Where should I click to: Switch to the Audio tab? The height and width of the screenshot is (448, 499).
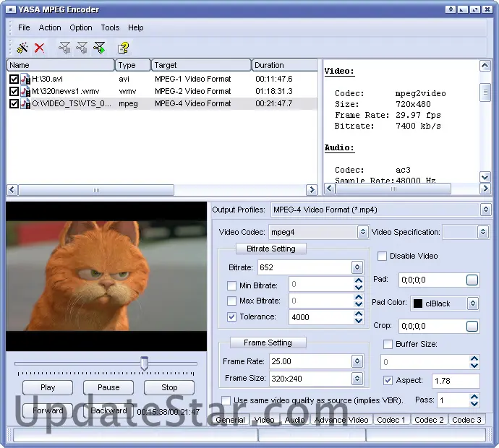click(x=294, y=420)
